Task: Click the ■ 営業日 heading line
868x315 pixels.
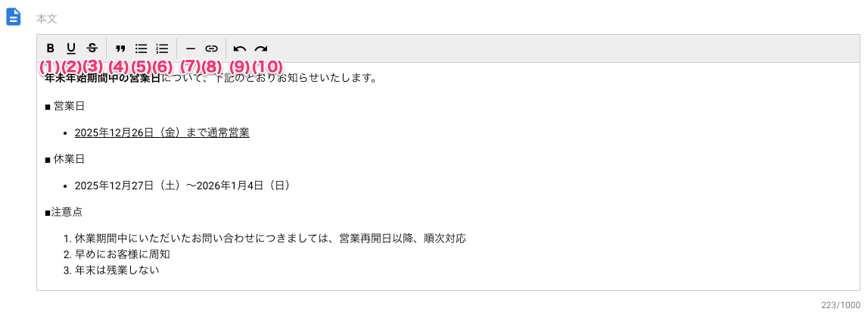Action: [65, 106]
